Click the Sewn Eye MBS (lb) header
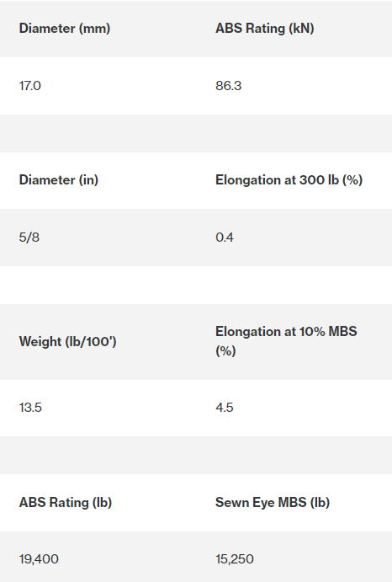The width and height of the screenshot is (392, 582). pos(273,503)
